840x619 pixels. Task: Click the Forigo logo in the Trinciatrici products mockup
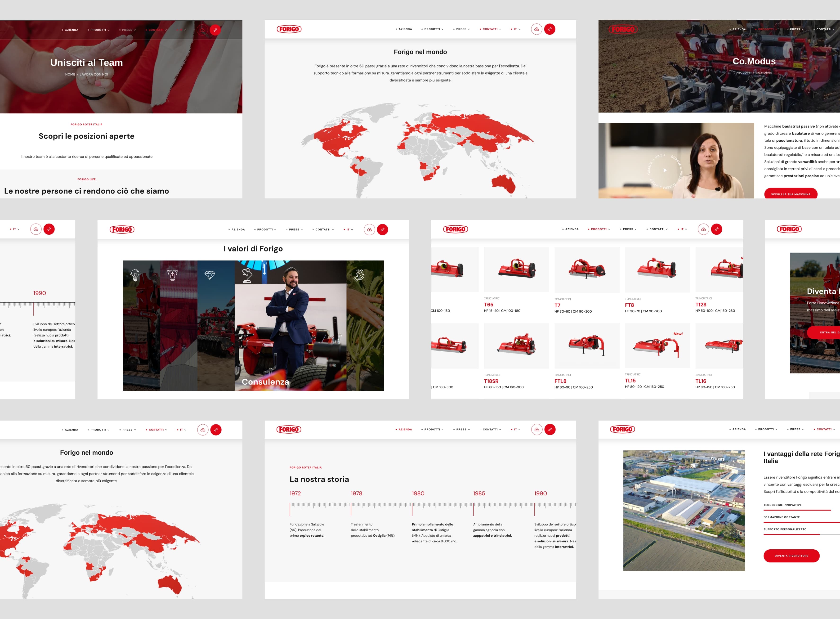click(456, 229)
